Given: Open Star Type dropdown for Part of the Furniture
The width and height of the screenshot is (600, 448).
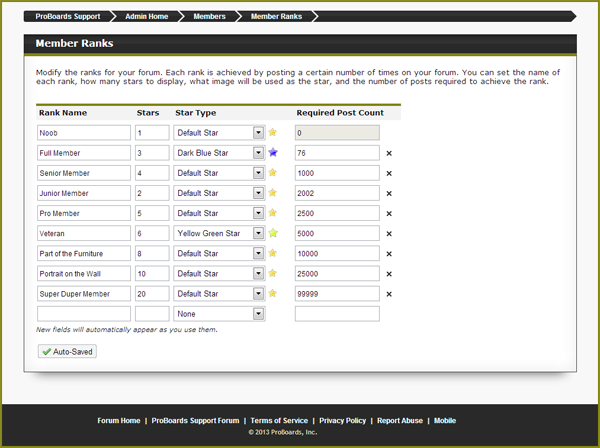Looking at the screenshot, I should tap(219, 253).
